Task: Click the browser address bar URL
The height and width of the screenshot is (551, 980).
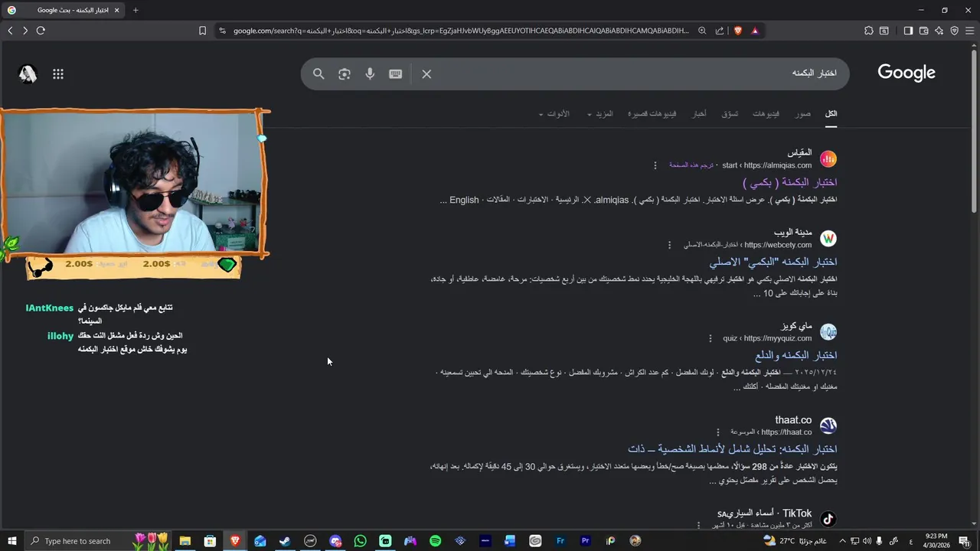Action: pos(461,31)
